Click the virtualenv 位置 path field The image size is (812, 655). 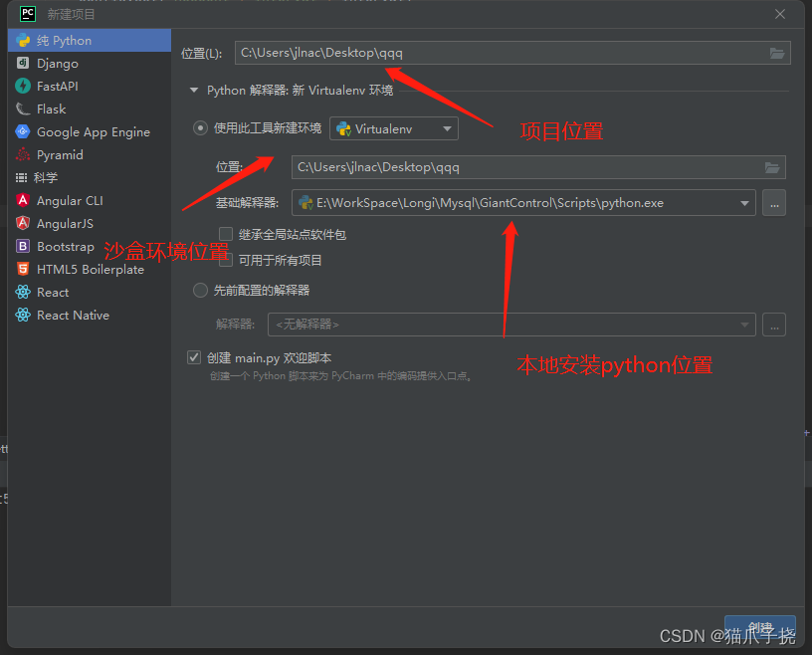[538, 167]
